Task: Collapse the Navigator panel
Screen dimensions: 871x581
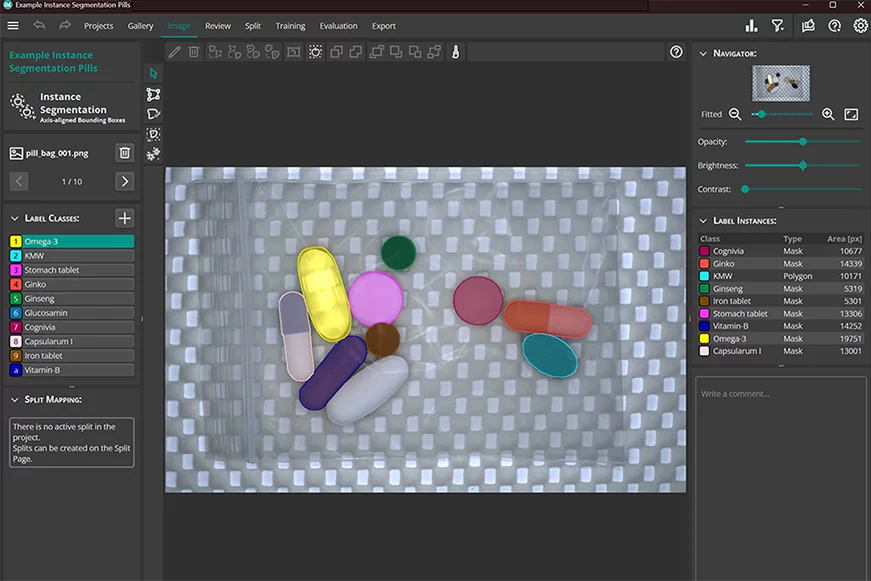Action: pos(703,53)
